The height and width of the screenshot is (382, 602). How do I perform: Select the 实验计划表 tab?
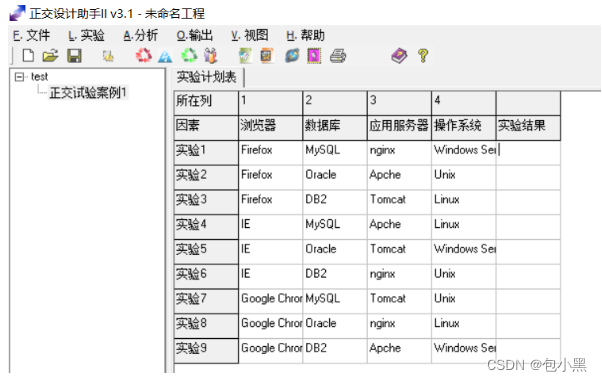click(207, 77)
